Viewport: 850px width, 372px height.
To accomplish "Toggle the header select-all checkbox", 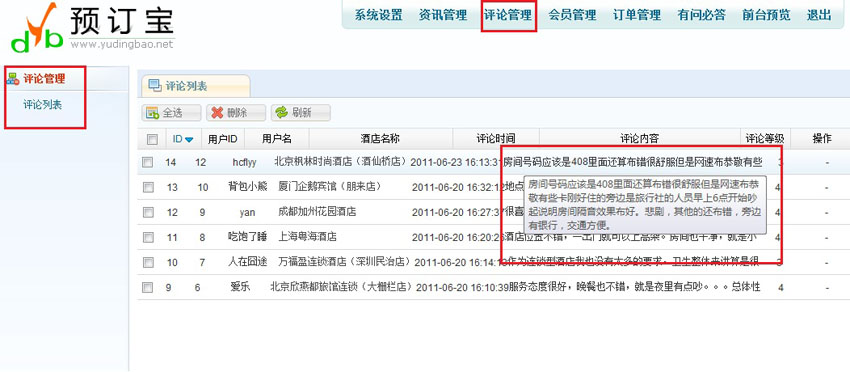I will (x=152, y=139).
